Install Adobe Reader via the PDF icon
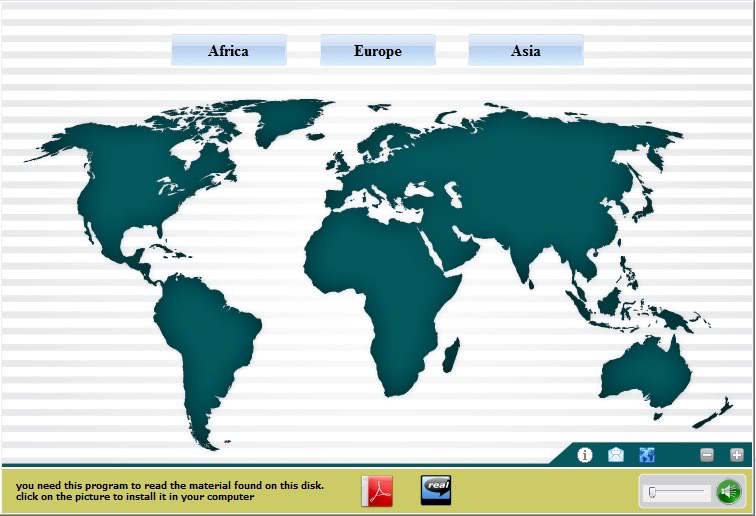The image size is (756, 516). tap(377, 491)
